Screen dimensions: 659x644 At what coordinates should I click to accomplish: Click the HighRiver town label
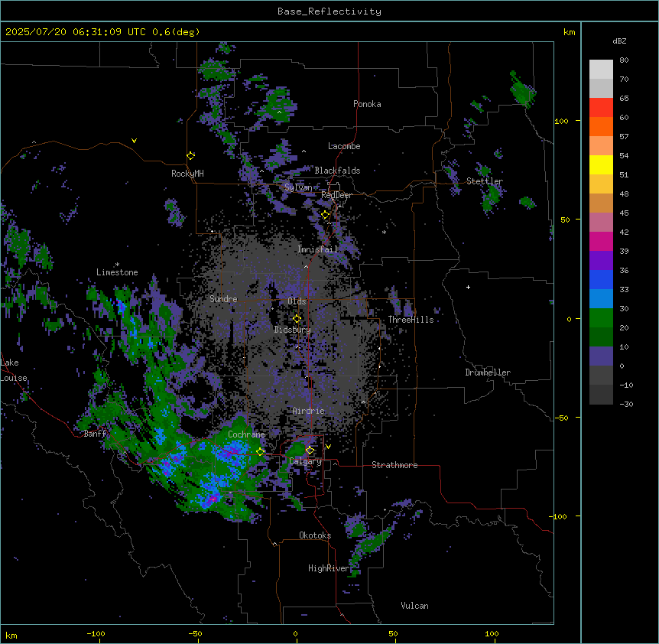[329, 568]
